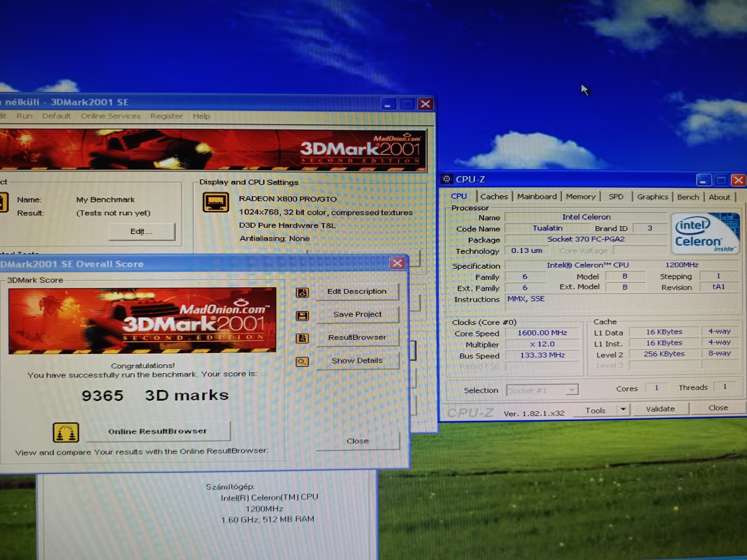The height and width of the screenshot is (560, 747).
Task: Click the Edit Description icon
Action: pos(302,293)
